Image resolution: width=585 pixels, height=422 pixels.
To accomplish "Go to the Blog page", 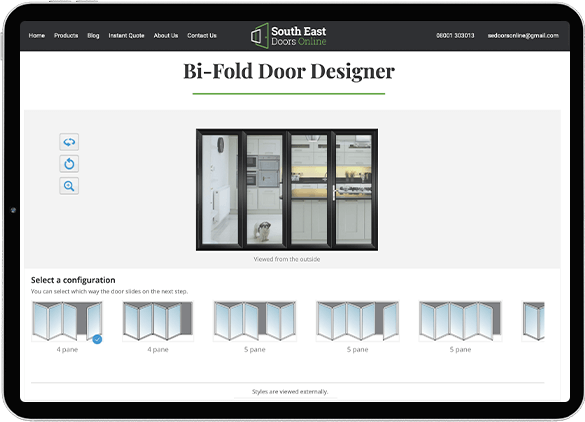I will coord(93,35).
